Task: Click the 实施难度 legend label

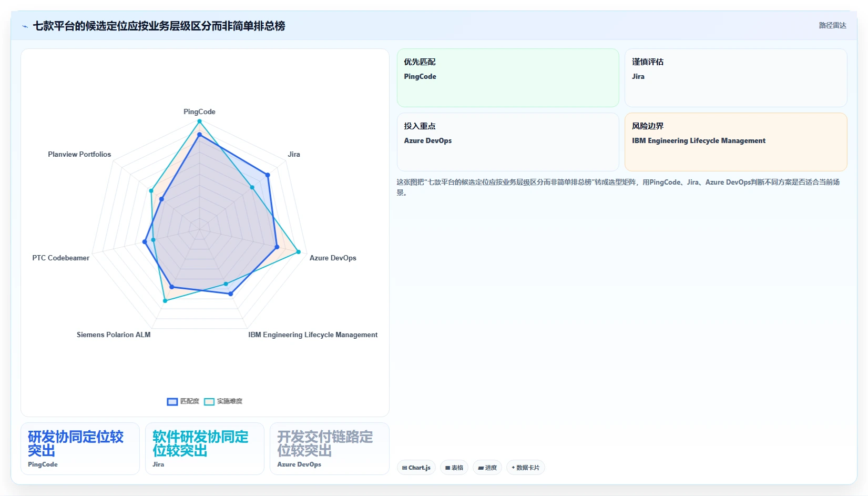Action: point(230,401)
